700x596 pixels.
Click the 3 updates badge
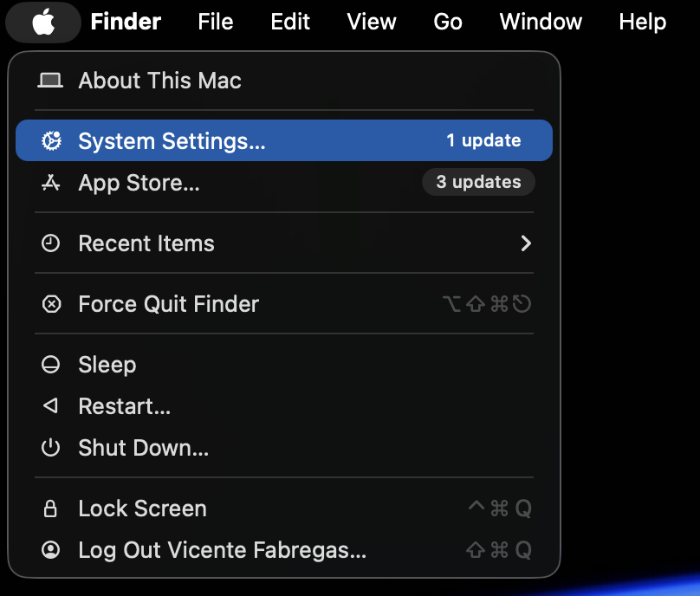tap(478, 182)
